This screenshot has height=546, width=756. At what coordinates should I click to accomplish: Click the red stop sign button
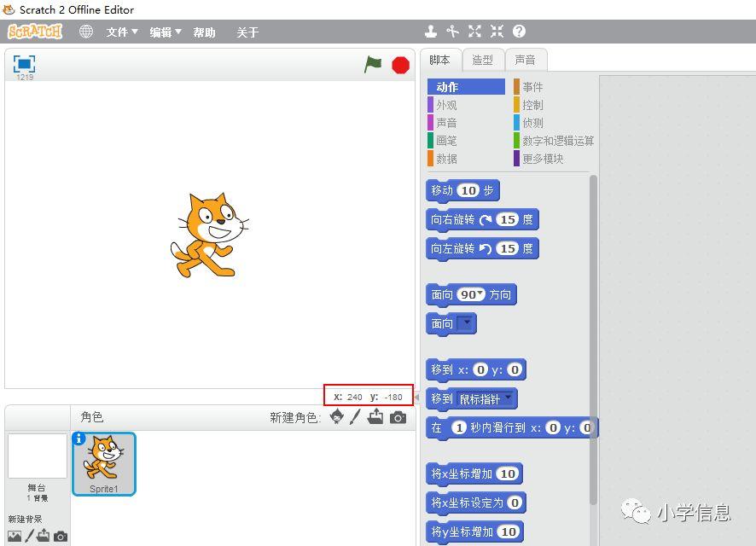click(x=400, y=65)
